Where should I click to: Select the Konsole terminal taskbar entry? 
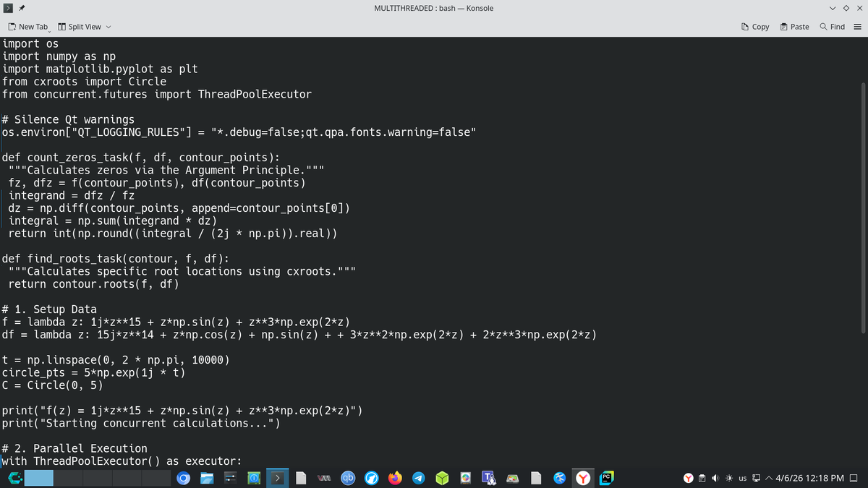pyautogui.click(x=278, y=478)
